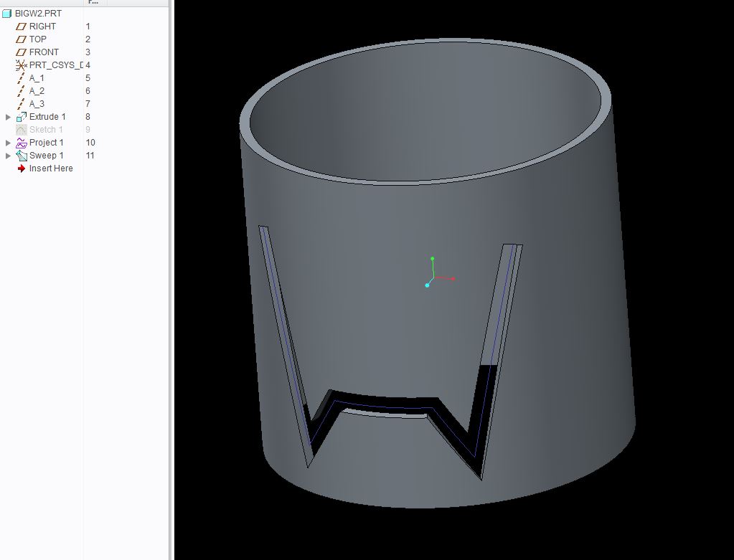The height and width of the screenshot is (560, 734).
Task: Click the RIGHT datum plane icon
Action: 21,27
